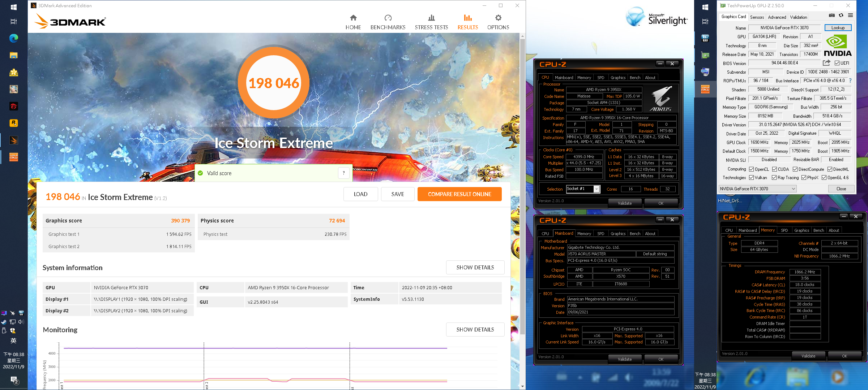Open the Graphics tab in the Mainboard CPU-Z window
Viewport: 868px width, 390px height.
pos(618,234)
